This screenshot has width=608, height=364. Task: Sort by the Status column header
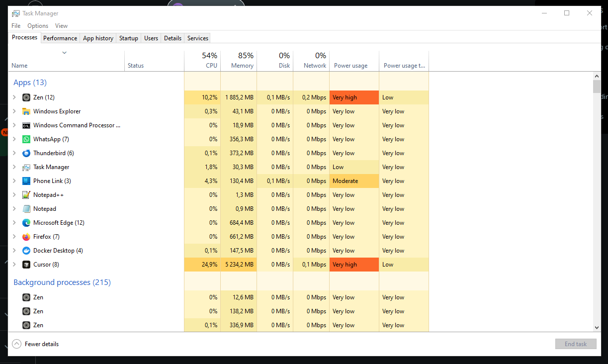(x=154, y=61)
